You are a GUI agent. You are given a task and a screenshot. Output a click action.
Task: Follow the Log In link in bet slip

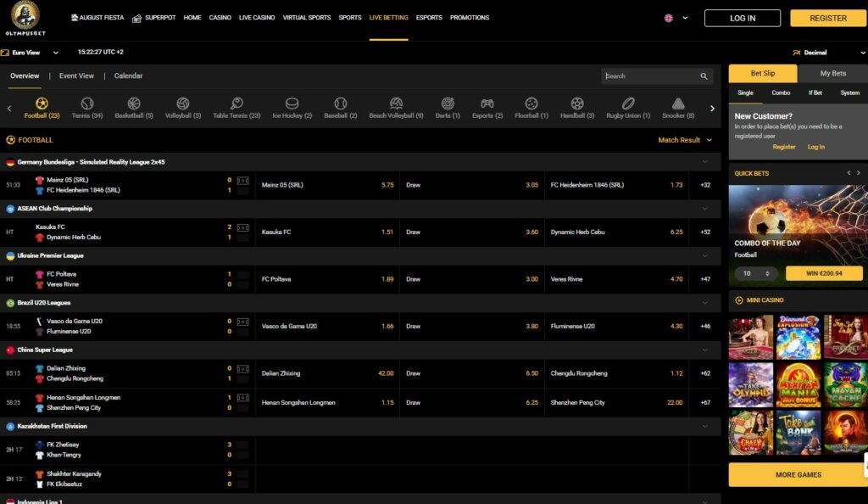[x=816, y=147]
